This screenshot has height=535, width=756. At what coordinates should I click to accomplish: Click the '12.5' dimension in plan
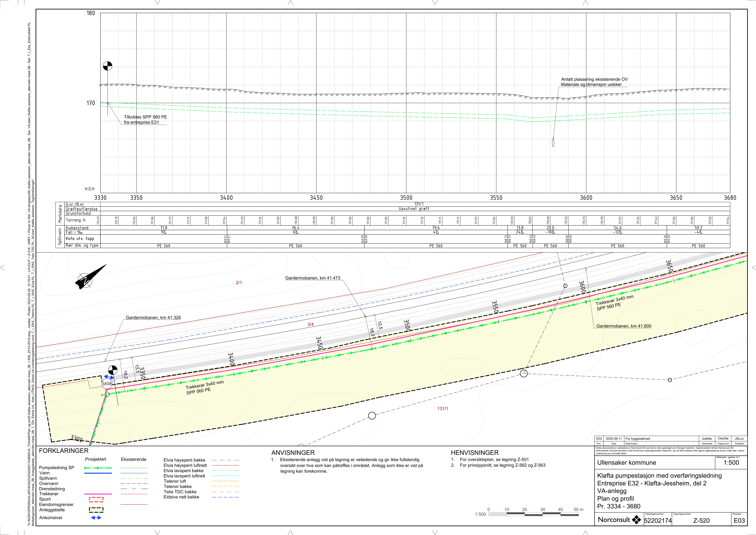(380, 325)
